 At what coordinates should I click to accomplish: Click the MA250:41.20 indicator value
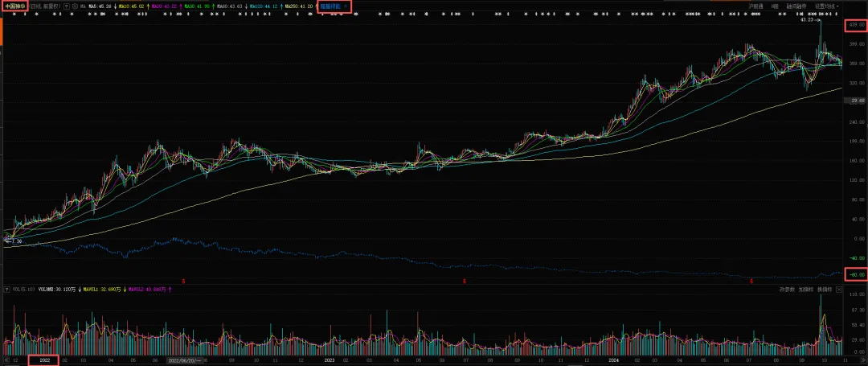click(x=299, y=6)
